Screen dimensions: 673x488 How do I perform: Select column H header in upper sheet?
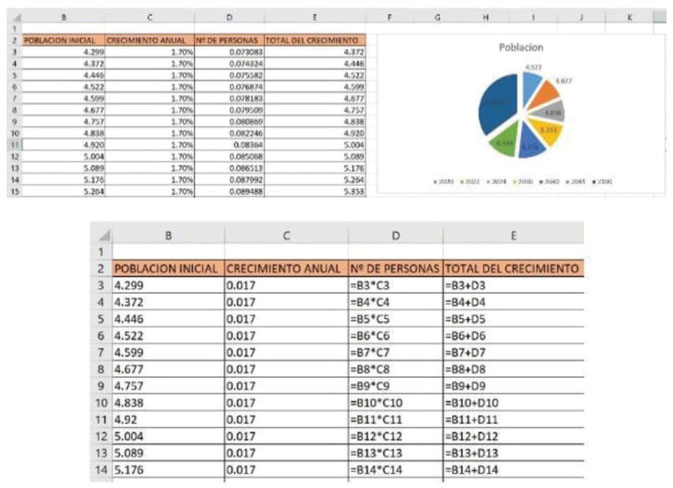point(484,17)
